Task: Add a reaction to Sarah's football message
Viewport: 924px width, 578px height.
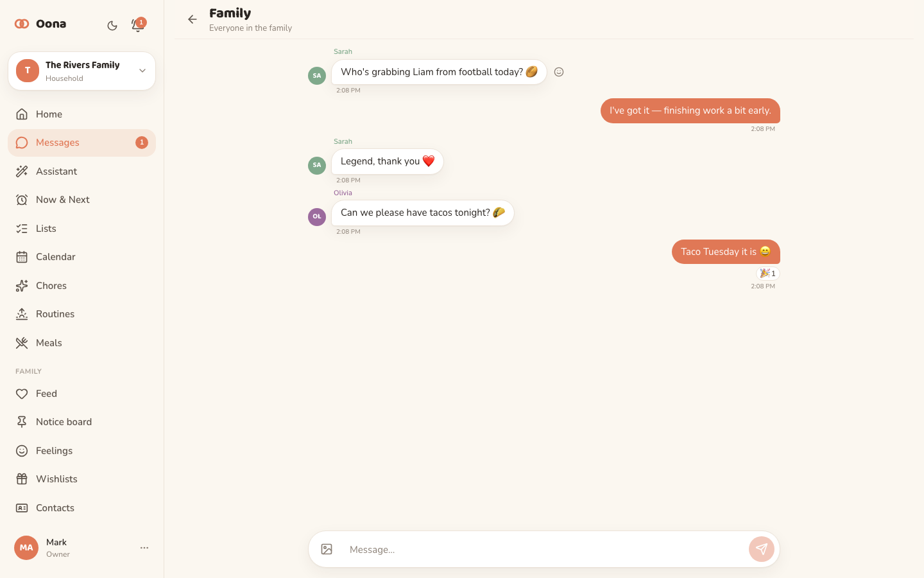Action: tap(559, 72)
